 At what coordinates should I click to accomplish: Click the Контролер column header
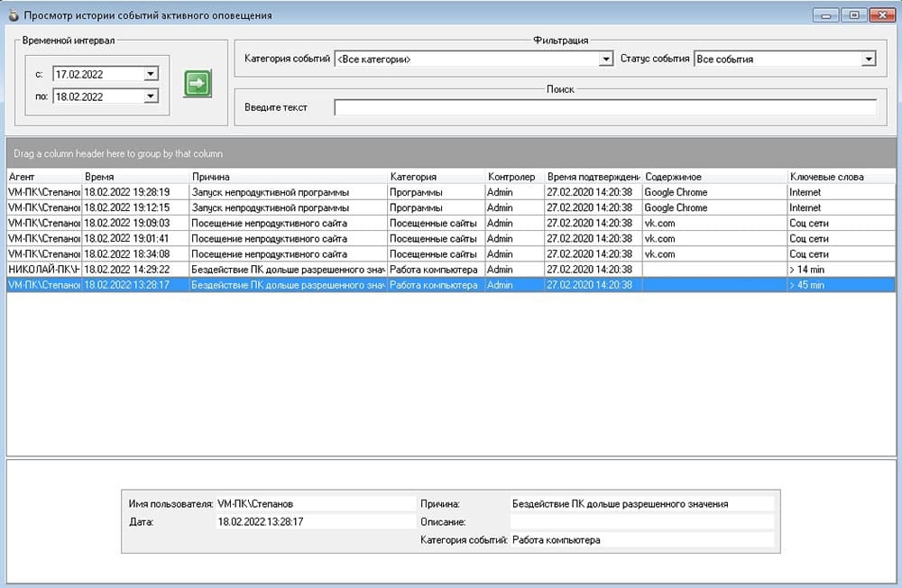coord(515,177)
